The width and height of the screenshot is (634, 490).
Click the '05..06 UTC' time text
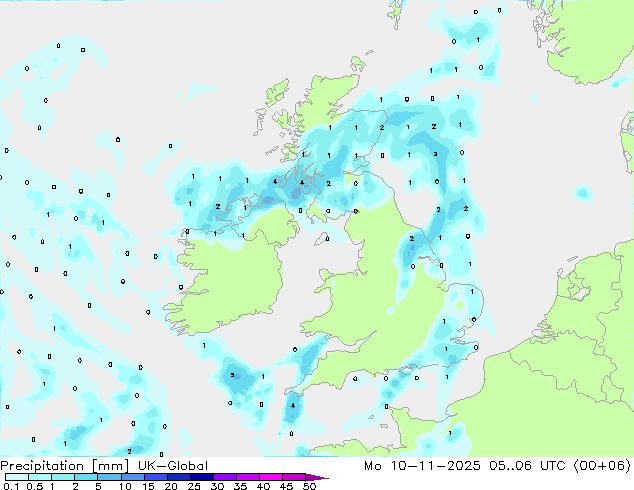pyautogui.click(x=526, y=466)
